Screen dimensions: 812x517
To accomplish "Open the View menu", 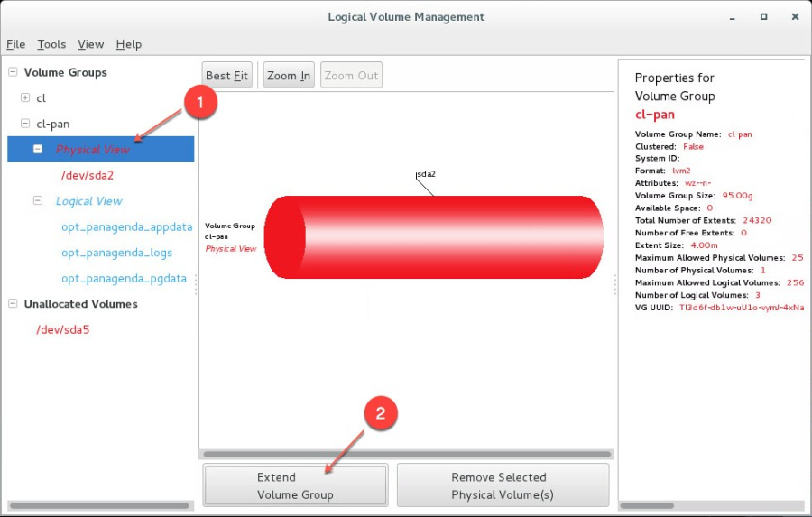I will click(90, 44).
